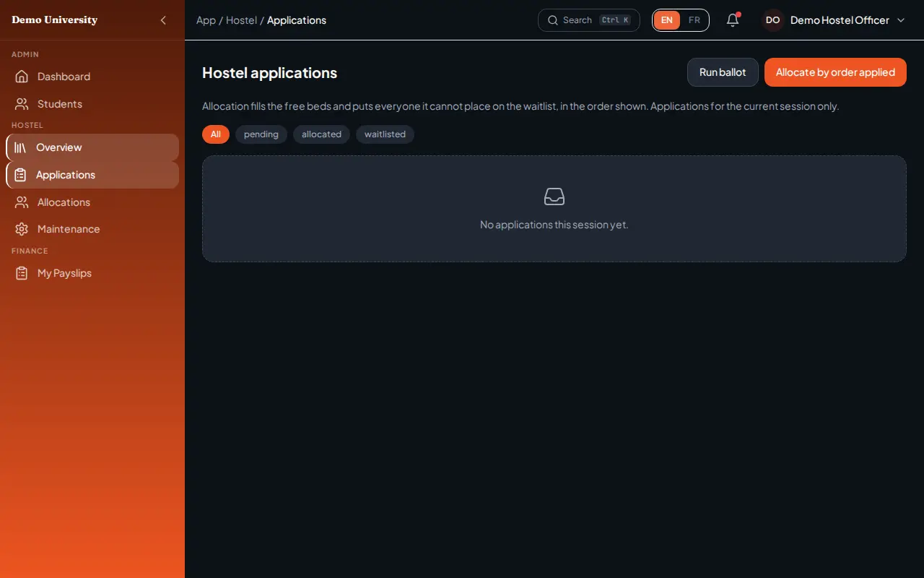Click Allocate by order applied
This screenshot has height=578, width=924.
coord(835,72)
